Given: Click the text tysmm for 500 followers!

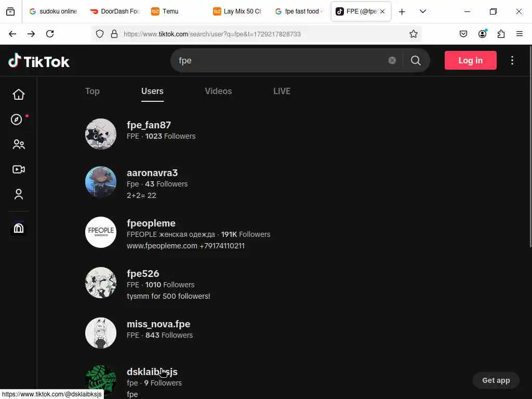Looking at the screenshot, I should 168,296.
